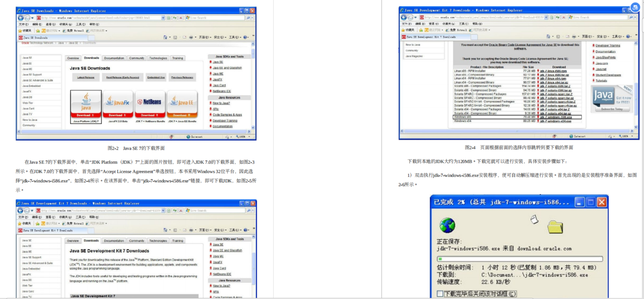
Task: Click folder icon in the download progress dialog
Action: [x=555, y=226]
